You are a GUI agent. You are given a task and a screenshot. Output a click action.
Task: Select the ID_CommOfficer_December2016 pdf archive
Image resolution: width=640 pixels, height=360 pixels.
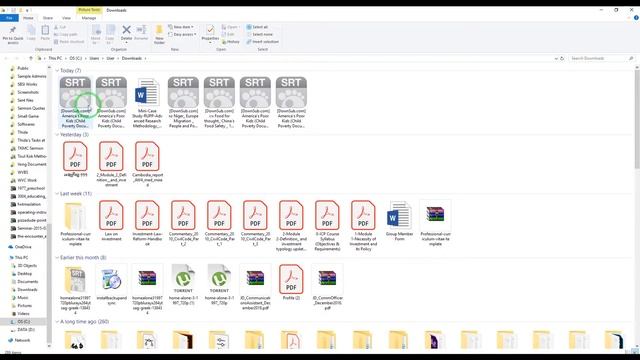click(x=327, y=287)
